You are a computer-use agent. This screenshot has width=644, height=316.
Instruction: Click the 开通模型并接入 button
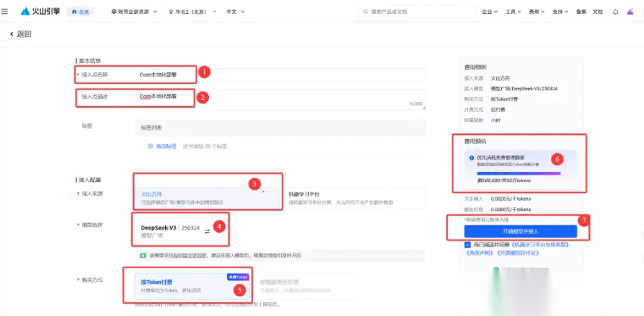520,231
